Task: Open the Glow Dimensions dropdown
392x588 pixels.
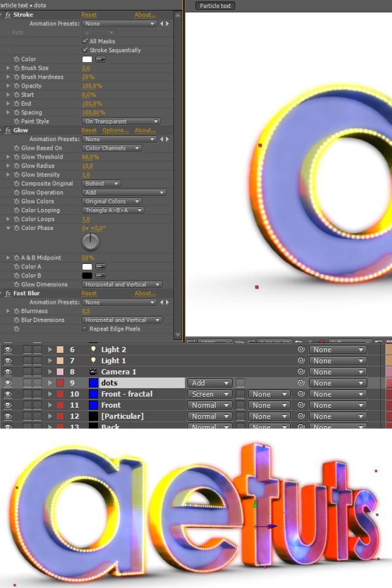Action: pos(122,285)
